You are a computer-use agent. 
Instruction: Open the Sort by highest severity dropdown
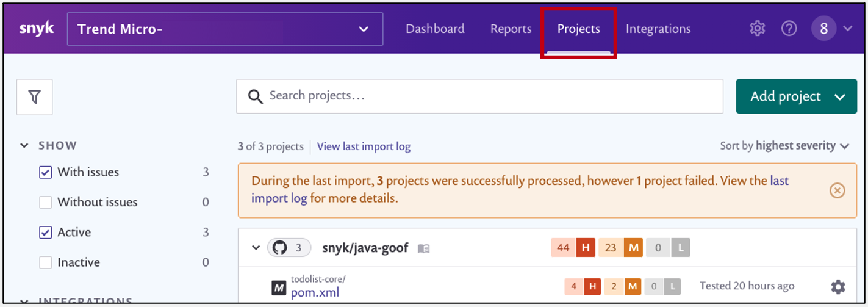(784, 146)
